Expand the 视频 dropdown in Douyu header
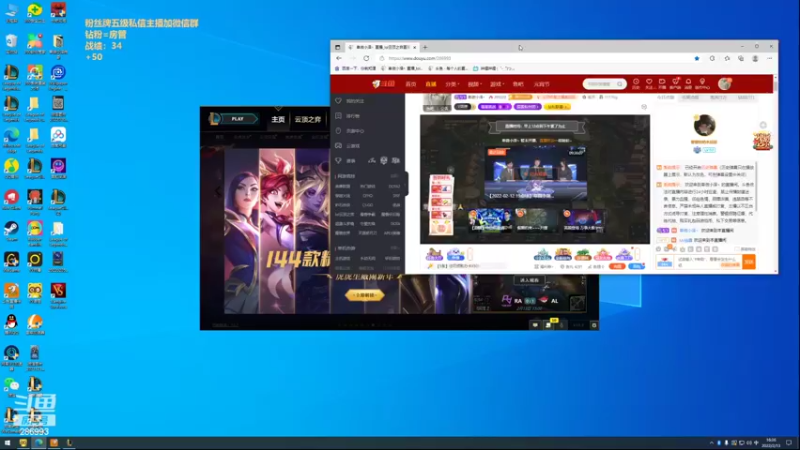800x450 pixels. (474, 84)
